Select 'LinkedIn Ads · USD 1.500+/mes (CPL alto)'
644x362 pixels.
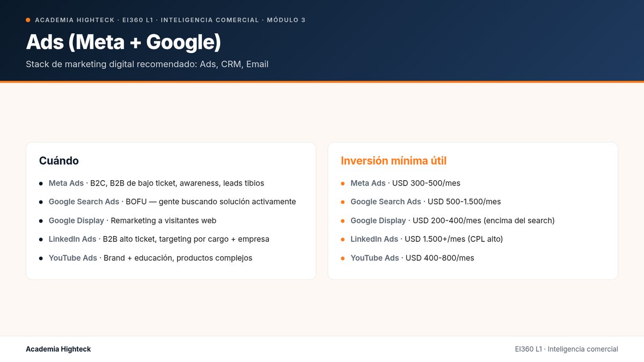[427, 239]
